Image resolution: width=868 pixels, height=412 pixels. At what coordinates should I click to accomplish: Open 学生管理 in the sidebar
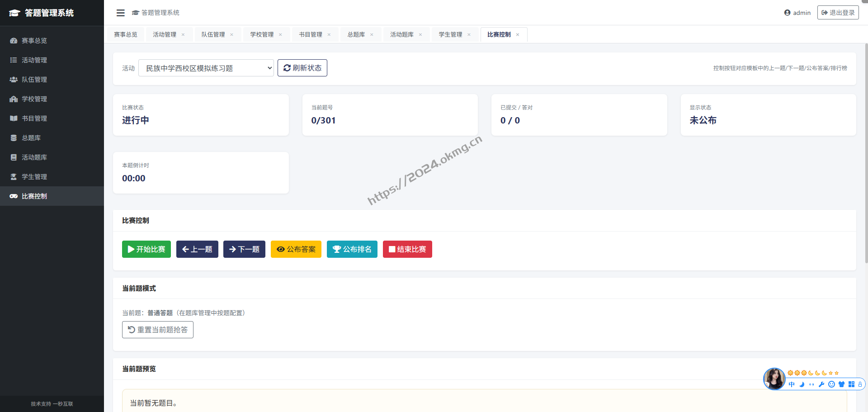click(52, 177)
